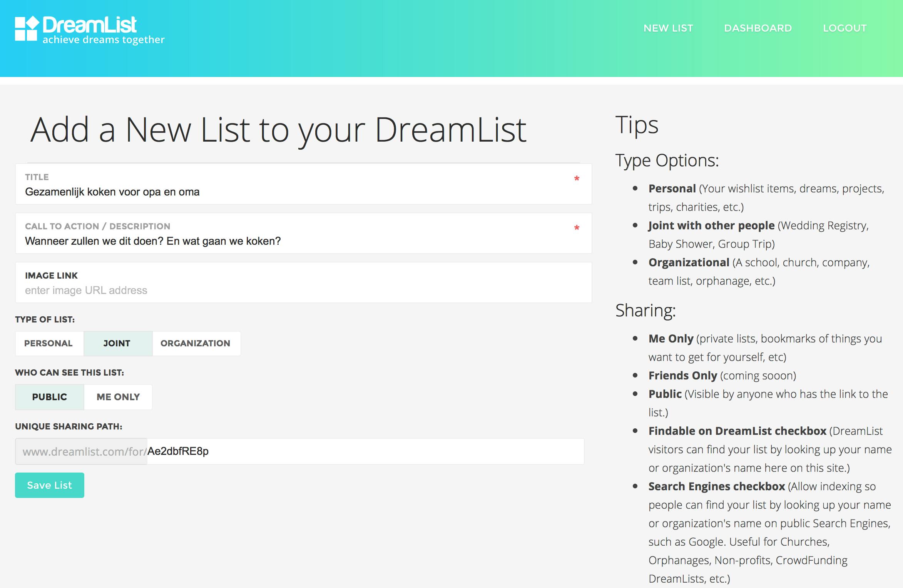Click the Image Link URL field
The image size is (903, 588).
[293, 290]
